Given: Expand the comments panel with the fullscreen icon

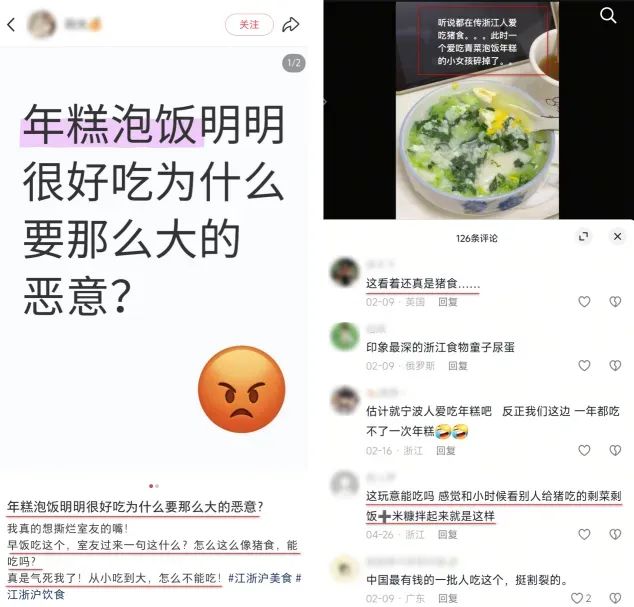Looking at the screenshot, I should click(583, 237).
